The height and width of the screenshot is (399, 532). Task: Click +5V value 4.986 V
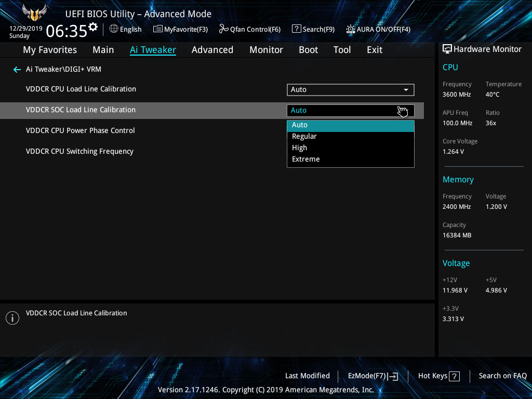tap(496, 290)
